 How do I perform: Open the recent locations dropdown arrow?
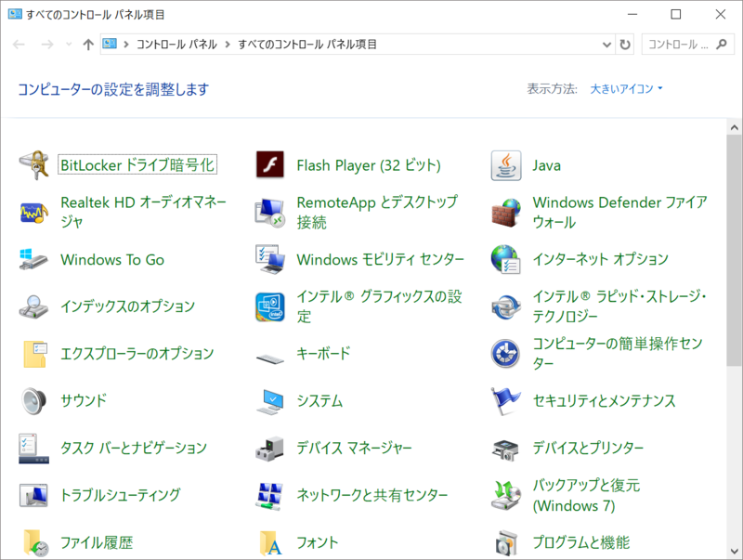(x=69, y=45)
